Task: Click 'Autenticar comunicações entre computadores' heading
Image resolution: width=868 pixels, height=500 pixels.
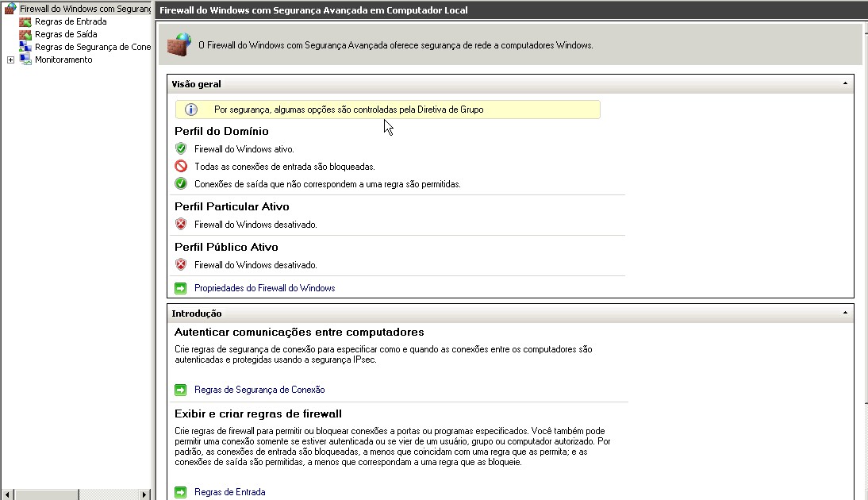Action: [x=299, y=333]
